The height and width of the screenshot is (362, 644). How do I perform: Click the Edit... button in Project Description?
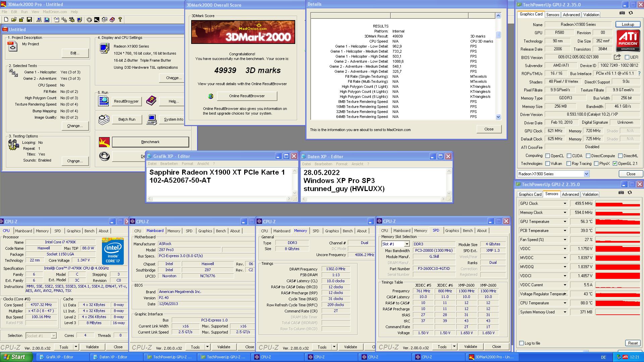(x=75, y=53)
